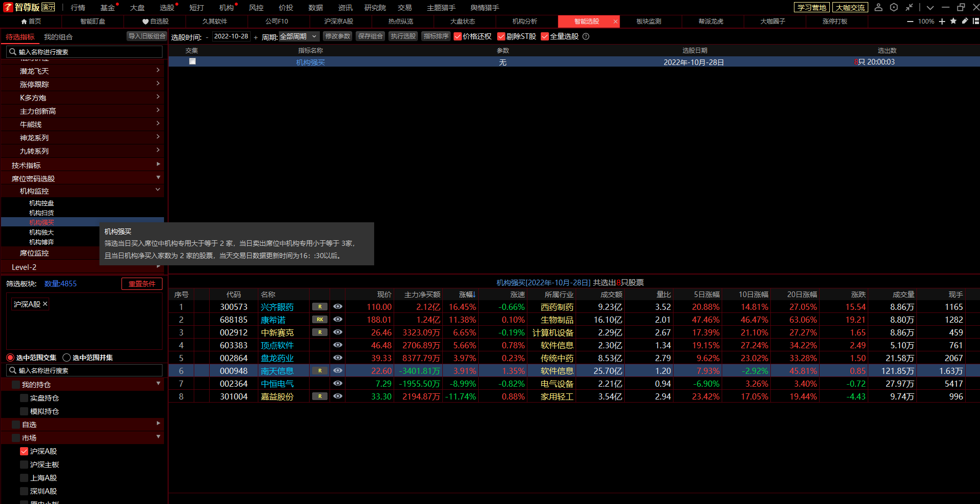Viewport: 980px width, 504px height.
Task: Click the 学习营地 button
Action: (812, 7)
